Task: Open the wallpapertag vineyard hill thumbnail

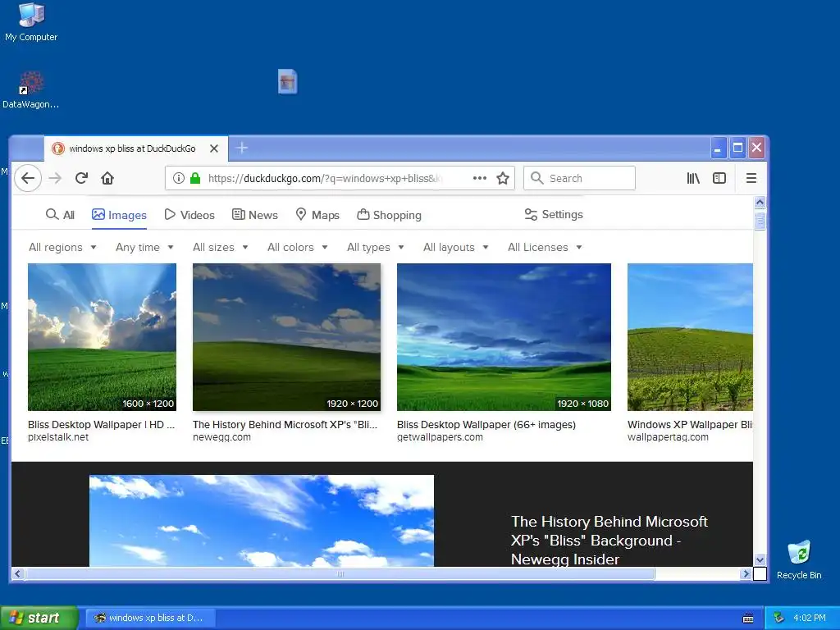Action: pos(690,337)
